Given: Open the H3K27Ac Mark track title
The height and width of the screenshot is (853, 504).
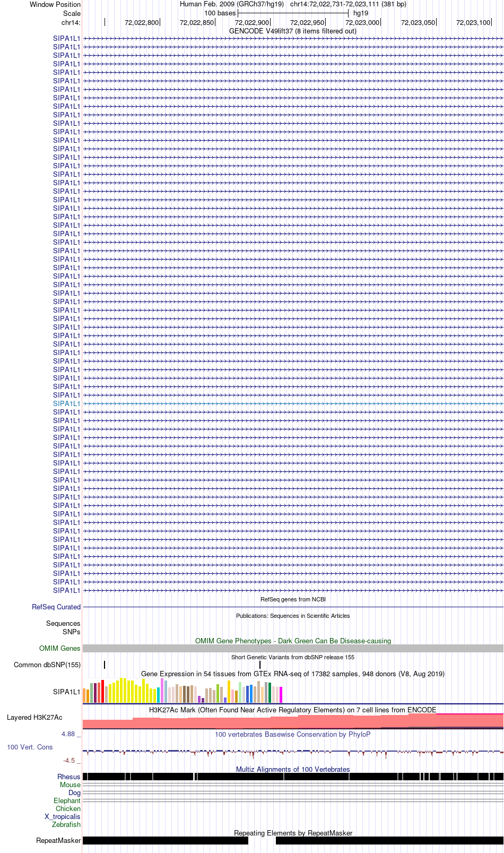Looking at the screenshot, I should click(x=293, y=710).
